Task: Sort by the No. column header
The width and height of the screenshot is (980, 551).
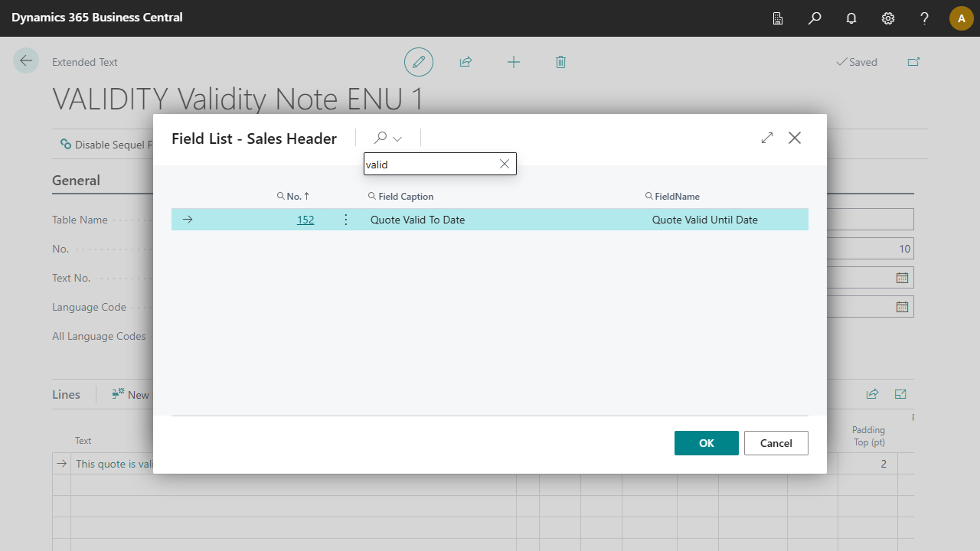Action: pos(294,197)
